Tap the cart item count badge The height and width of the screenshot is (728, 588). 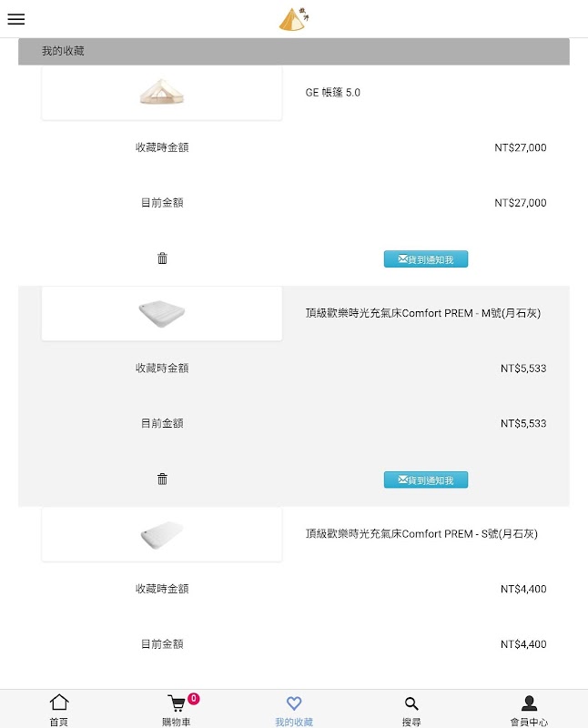tap(194, 699)
